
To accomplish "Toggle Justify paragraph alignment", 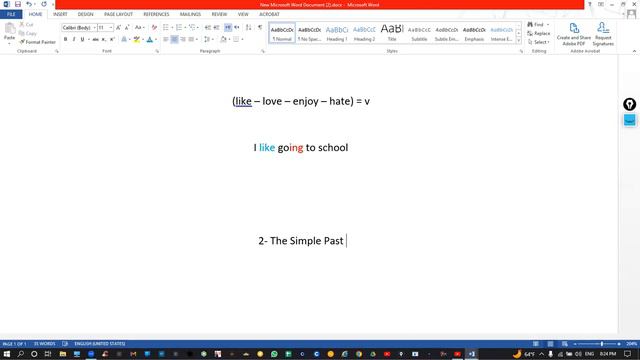I will [x=191, y=39].
